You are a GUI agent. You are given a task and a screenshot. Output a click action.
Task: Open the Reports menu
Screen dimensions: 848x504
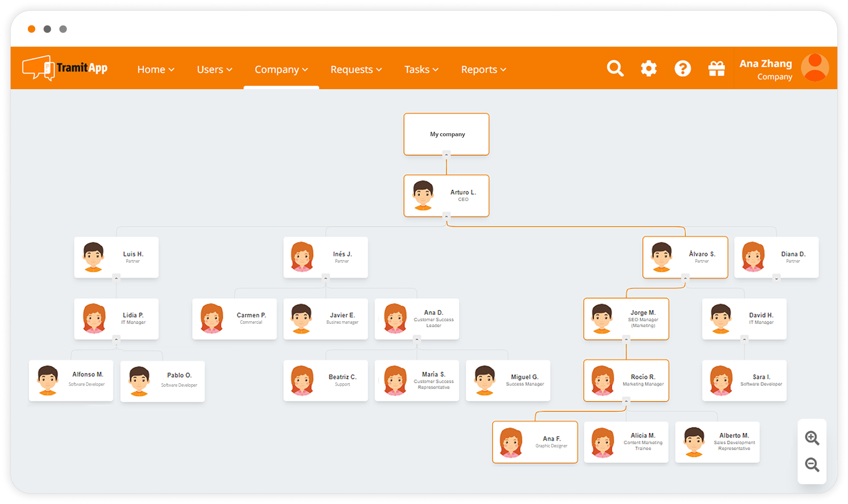(x=483, y=70)
